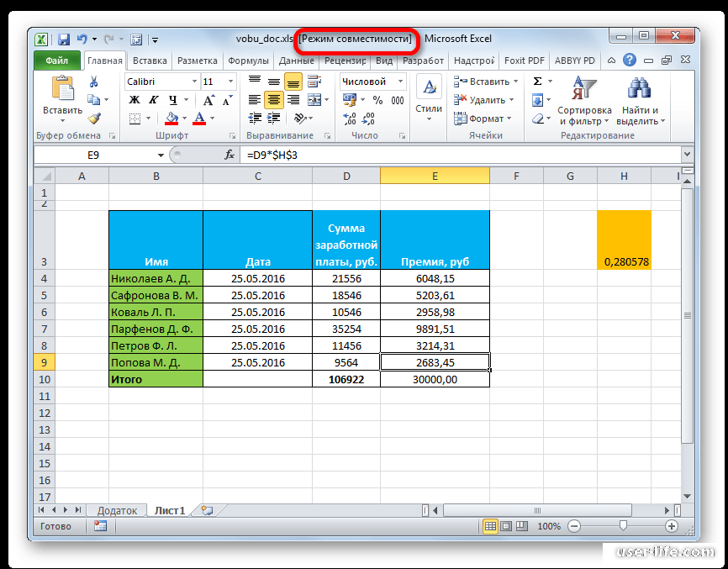Switch to the Данные ribbon tab

[x=296, y=61]
